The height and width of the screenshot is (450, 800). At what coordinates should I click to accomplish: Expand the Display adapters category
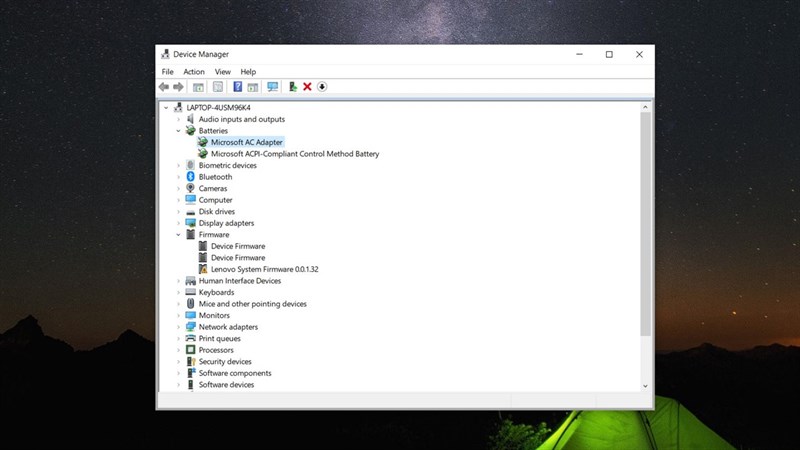179,223
